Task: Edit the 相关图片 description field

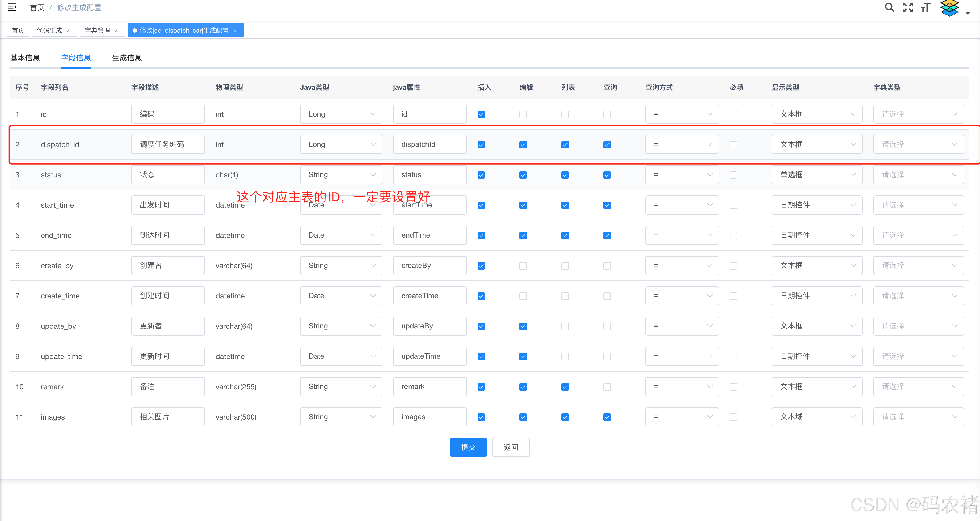Action: [x=168, y=417]
